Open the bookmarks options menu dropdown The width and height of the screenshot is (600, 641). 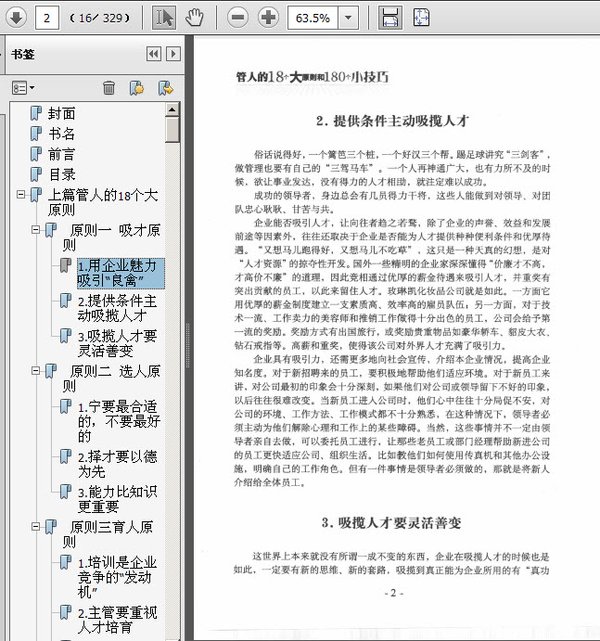click(x=23, y=87)
